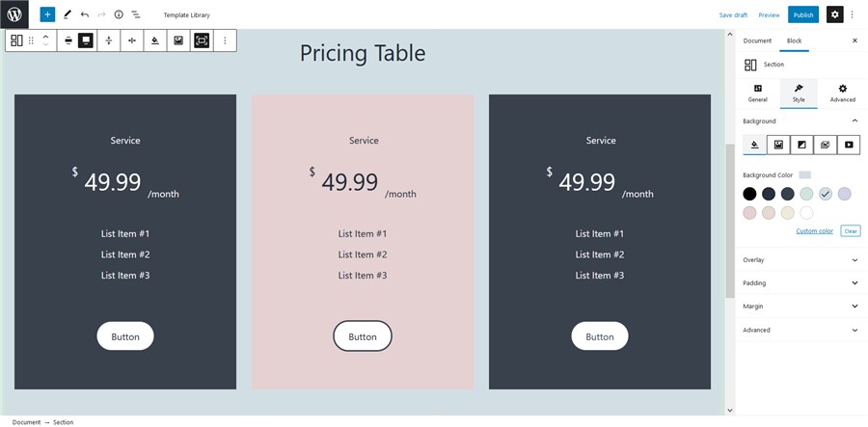Expand the Padding panel
868x427 pixels.
801,282
